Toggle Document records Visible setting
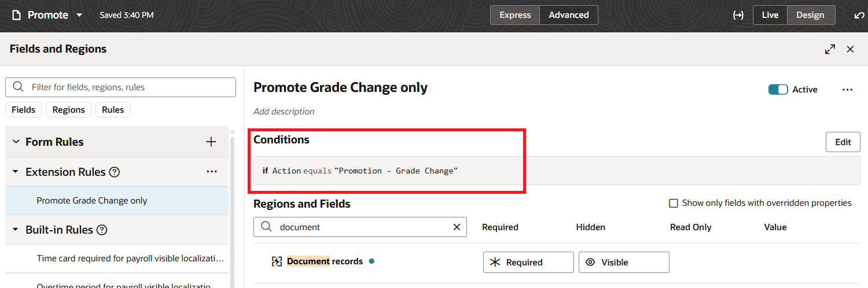Image resolution: width=868 pixels, height=288 pixels. 624,262
